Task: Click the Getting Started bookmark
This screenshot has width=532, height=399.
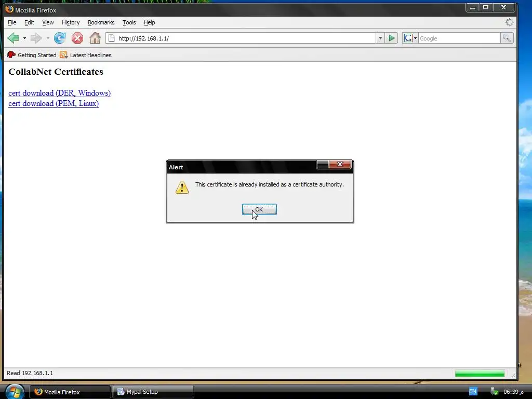Action: click(x=32, y=55)
